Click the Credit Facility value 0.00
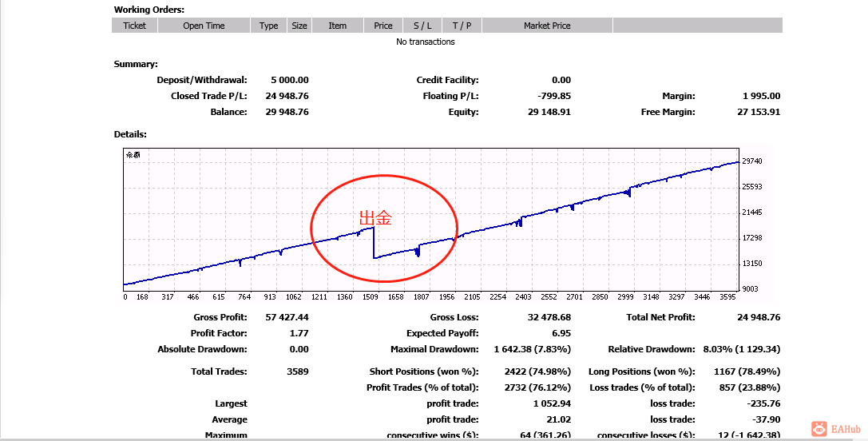868x441 pixels. point(561,80)
